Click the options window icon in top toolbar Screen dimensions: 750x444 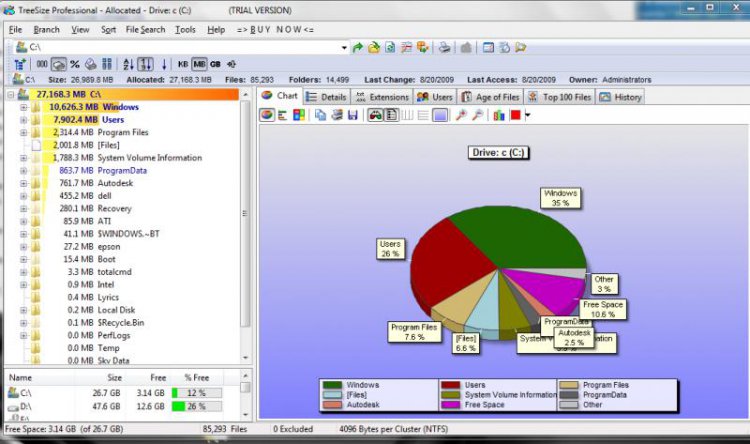click(x=488, y=47)
